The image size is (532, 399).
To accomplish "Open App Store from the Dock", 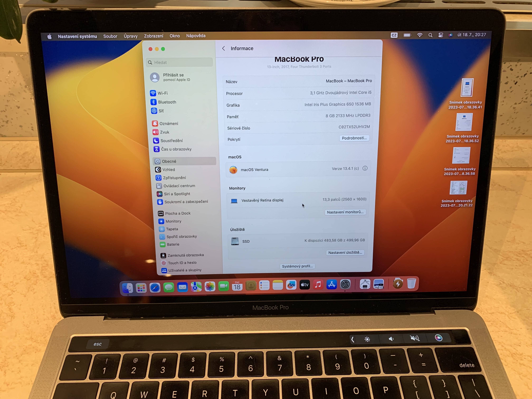I will click(331, 284).
